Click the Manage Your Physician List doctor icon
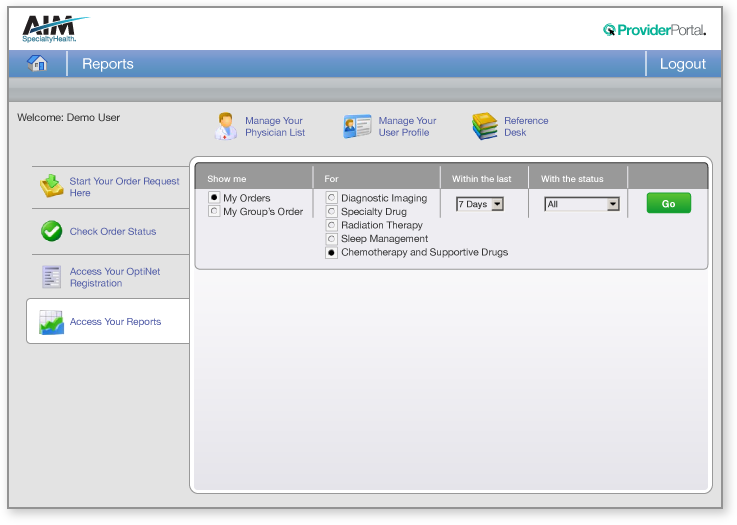The width and height of the screenshot is (737, 525). click(226, 126)
